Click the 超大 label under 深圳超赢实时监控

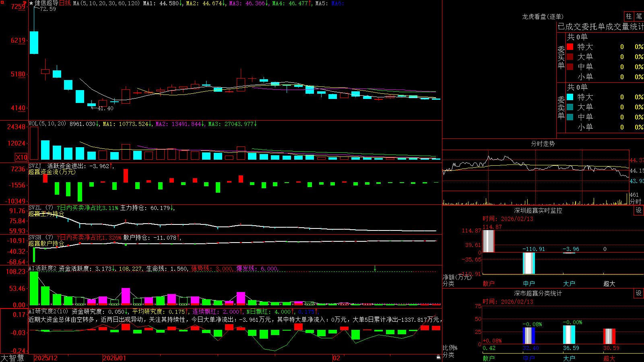click(609, 284)
